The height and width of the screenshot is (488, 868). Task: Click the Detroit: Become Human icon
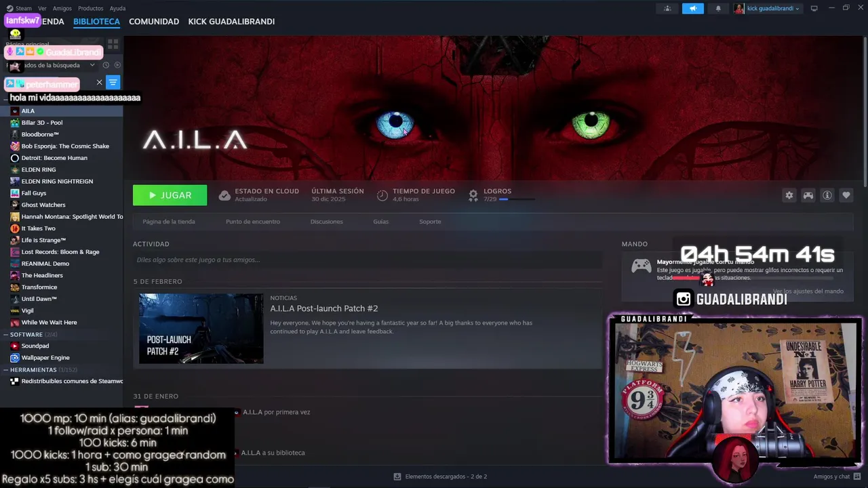click(15, 158)
